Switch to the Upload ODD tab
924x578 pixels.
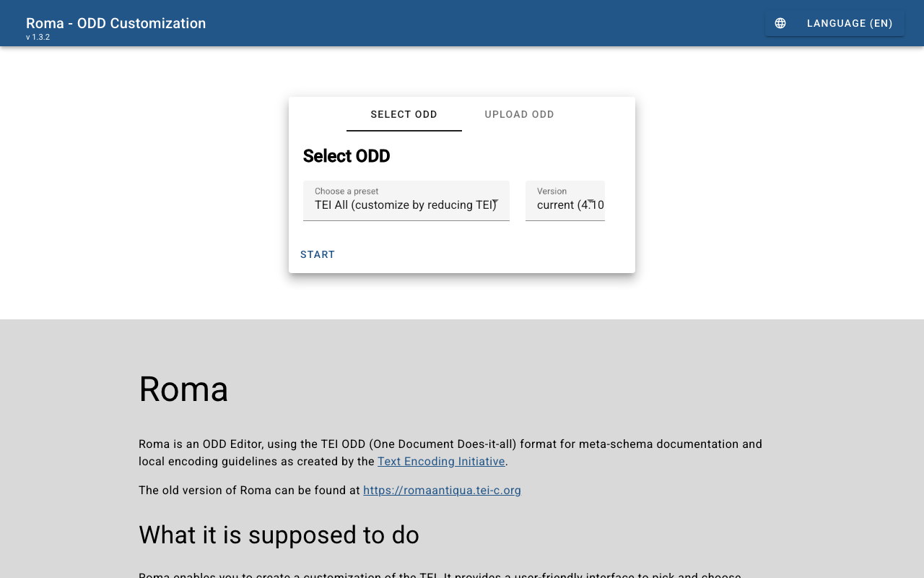tap(519, 114)
